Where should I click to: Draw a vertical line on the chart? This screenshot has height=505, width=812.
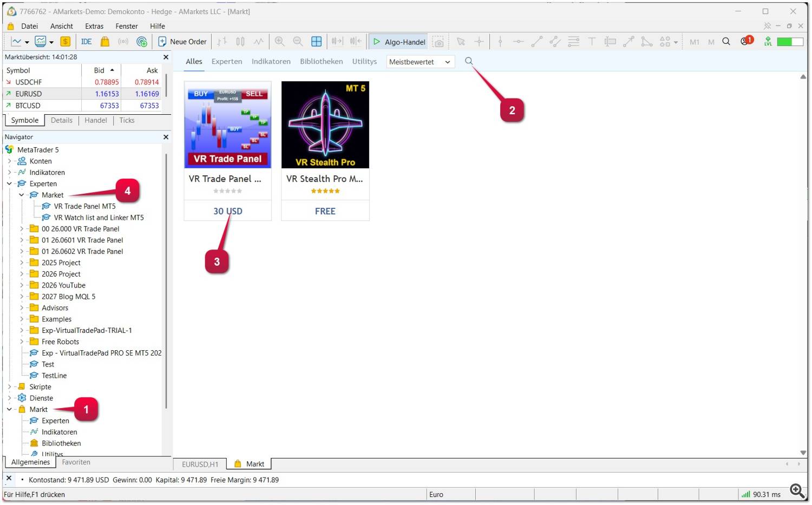[500, 42]
